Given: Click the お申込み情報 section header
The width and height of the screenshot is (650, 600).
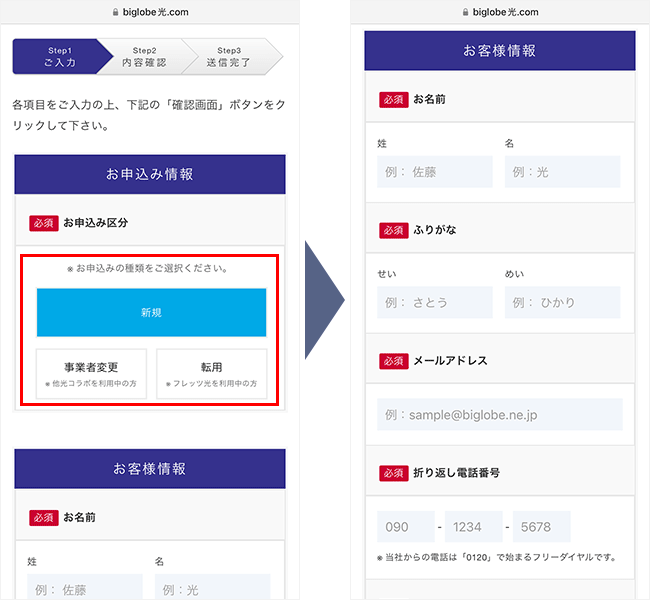Looking at the screenshot, I should pyautogui.click(x=150, y=174).
